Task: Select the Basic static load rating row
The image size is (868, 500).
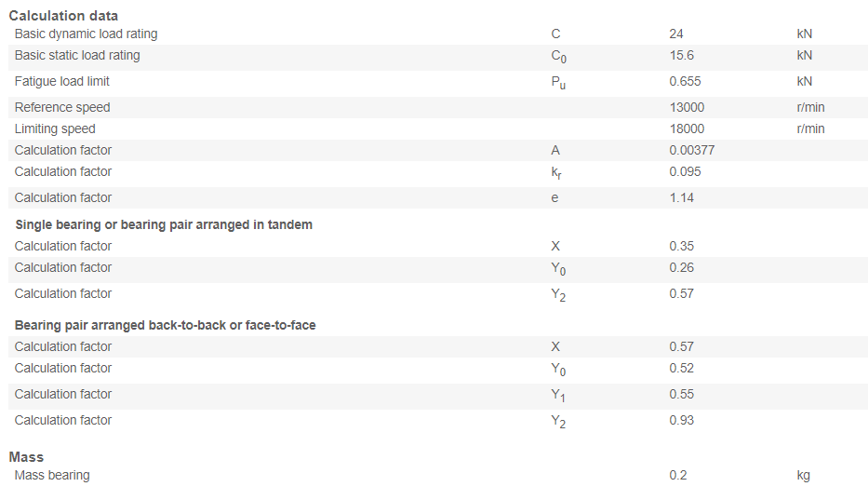Action: (x=438, y=57)
